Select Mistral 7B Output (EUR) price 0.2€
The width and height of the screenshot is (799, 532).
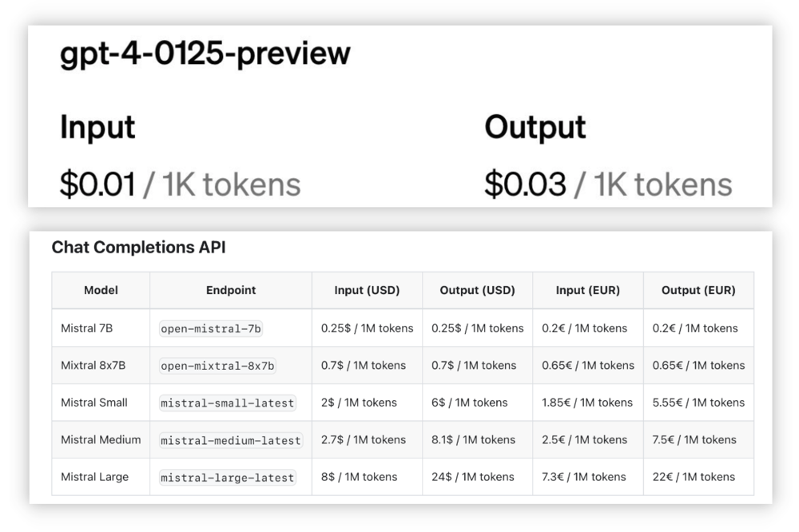coord(695,328)
